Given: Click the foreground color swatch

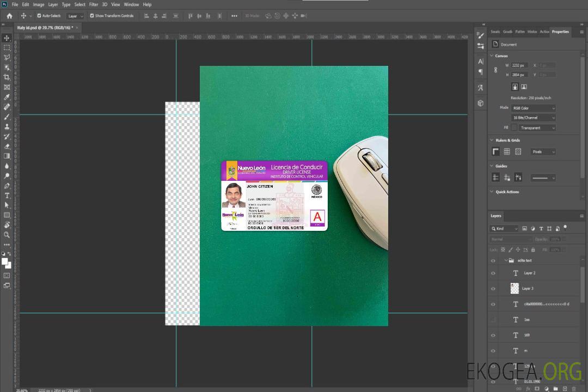Looking at the screenshot, I should click(5, 261).
